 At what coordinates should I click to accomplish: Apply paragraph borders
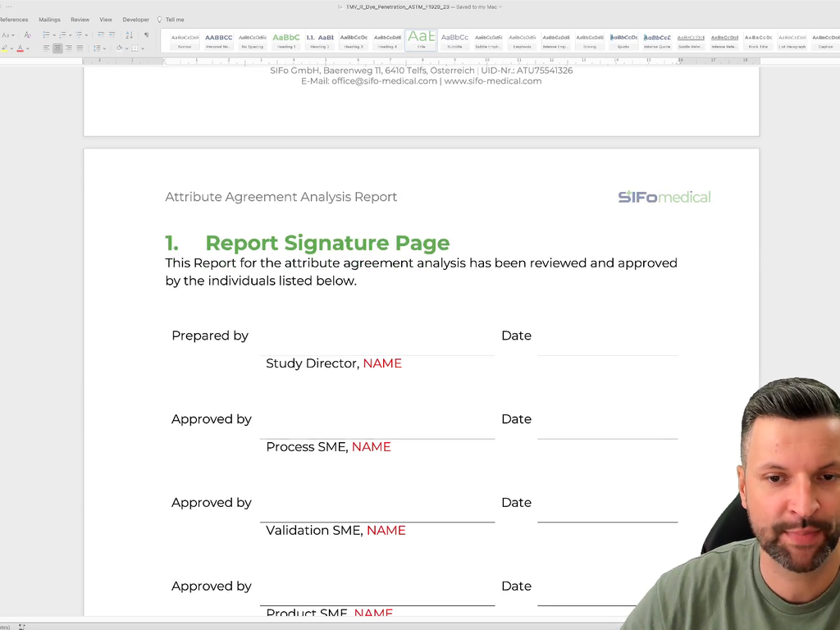click(135, 48)
